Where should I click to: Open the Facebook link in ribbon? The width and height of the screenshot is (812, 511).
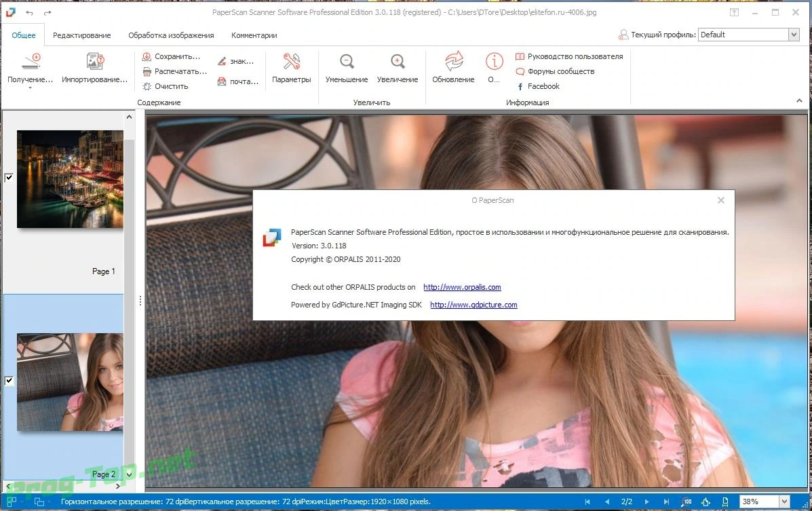pos(537,87)
